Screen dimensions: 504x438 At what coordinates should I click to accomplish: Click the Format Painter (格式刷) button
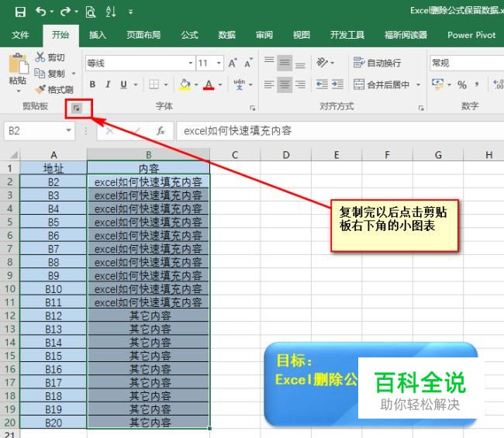click(x=54, y=90)
